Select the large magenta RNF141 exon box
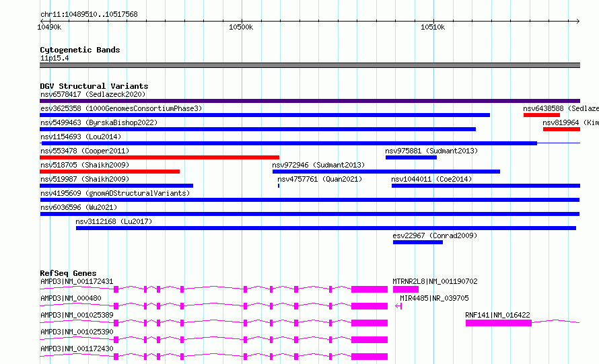Viewport: 599px width, 364px height. (499, 323)
